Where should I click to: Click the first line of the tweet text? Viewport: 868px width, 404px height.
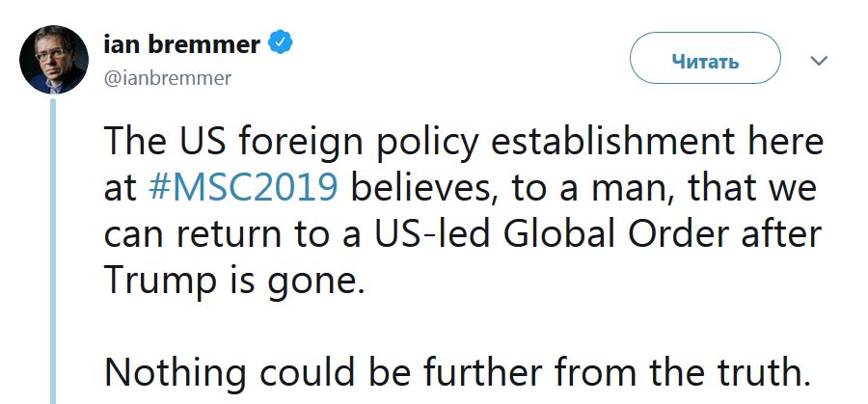(463, 141)
